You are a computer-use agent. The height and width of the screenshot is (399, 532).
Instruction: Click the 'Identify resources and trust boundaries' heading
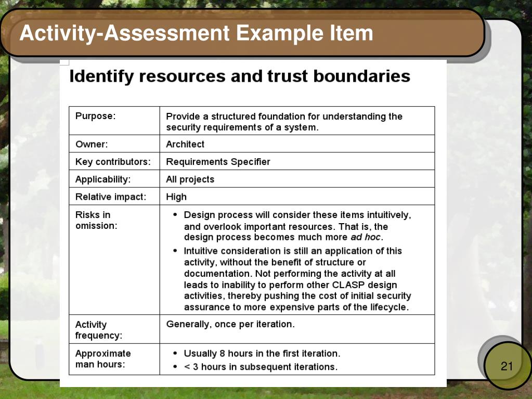(x=240, y=76)
